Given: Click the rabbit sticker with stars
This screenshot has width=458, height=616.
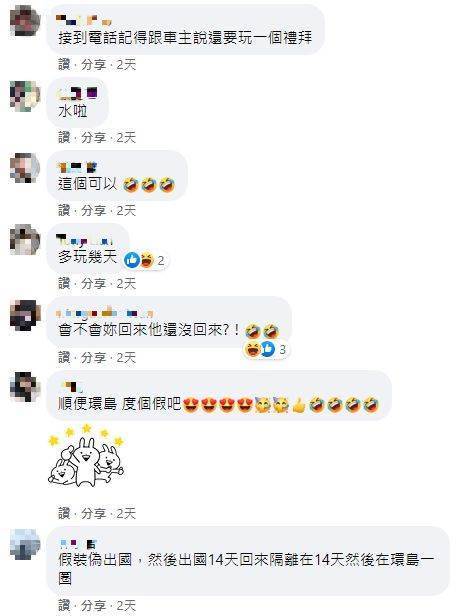Looking at the screenshot, I should click(86, 455).
